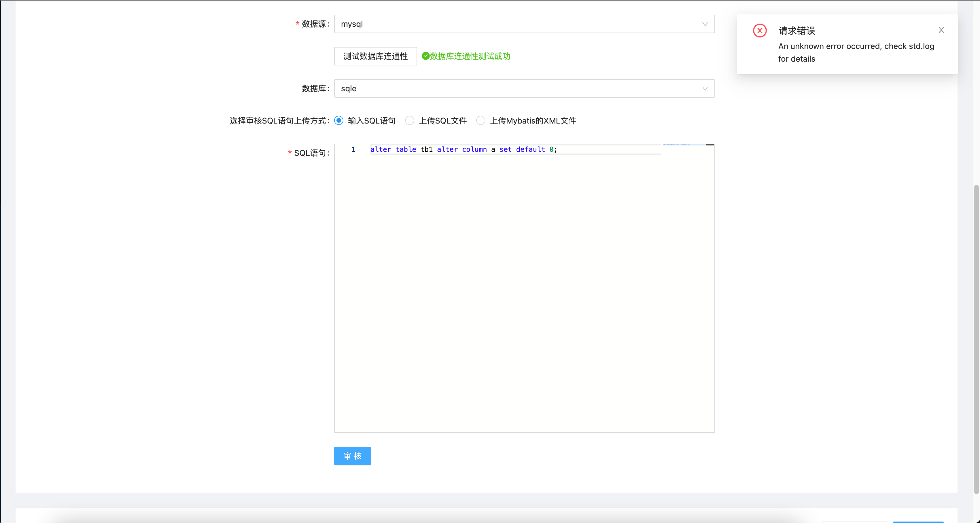Click the chevron in the 数据源 selector
The height and width of the screenshot is (523, 980).
705,24
